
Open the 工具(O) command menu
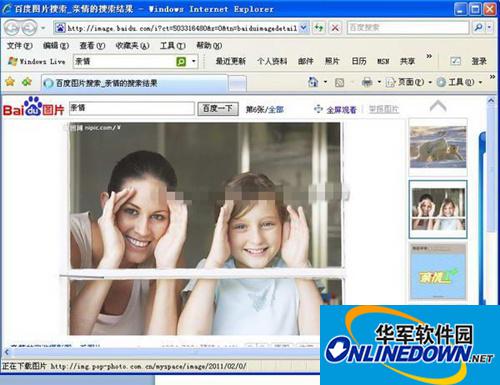tap(459, 82)
